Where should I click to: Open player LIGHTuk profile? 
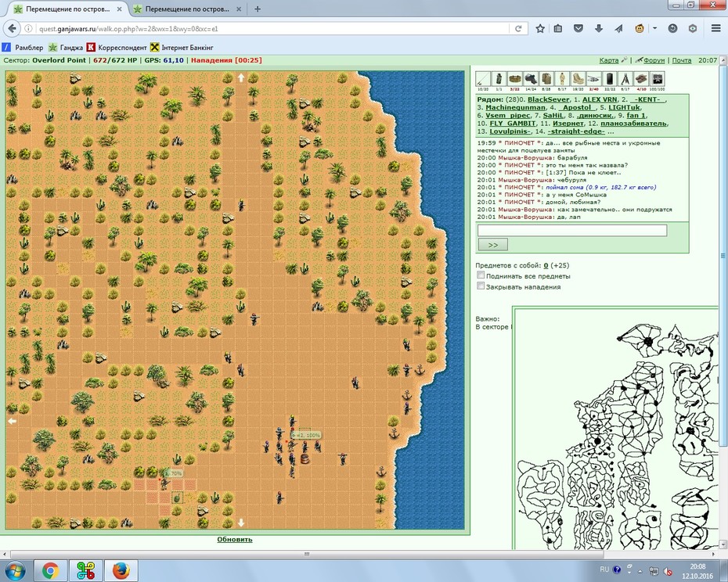[x=625, y=107]
